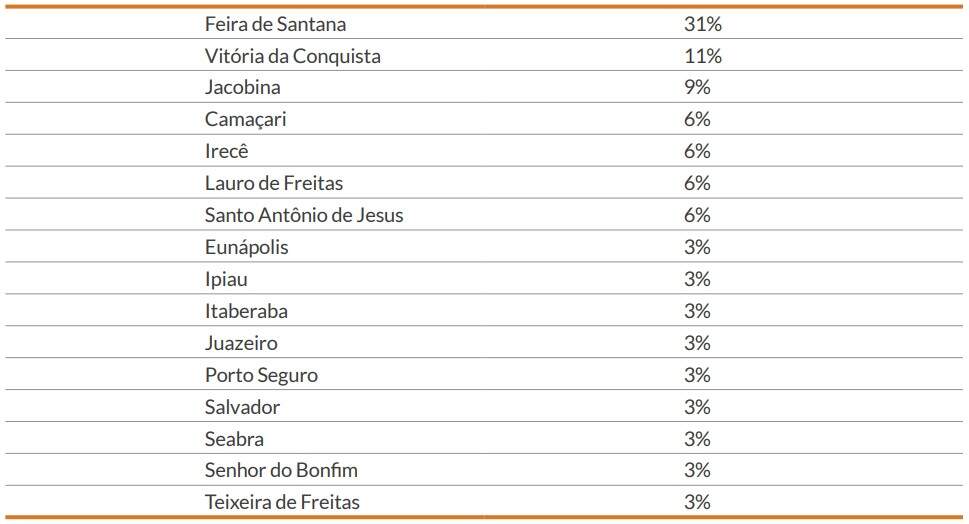This screenshot has width=969, height=524.
Task: Select the Lauro de Freitas entry
Action: click(273, 183)
